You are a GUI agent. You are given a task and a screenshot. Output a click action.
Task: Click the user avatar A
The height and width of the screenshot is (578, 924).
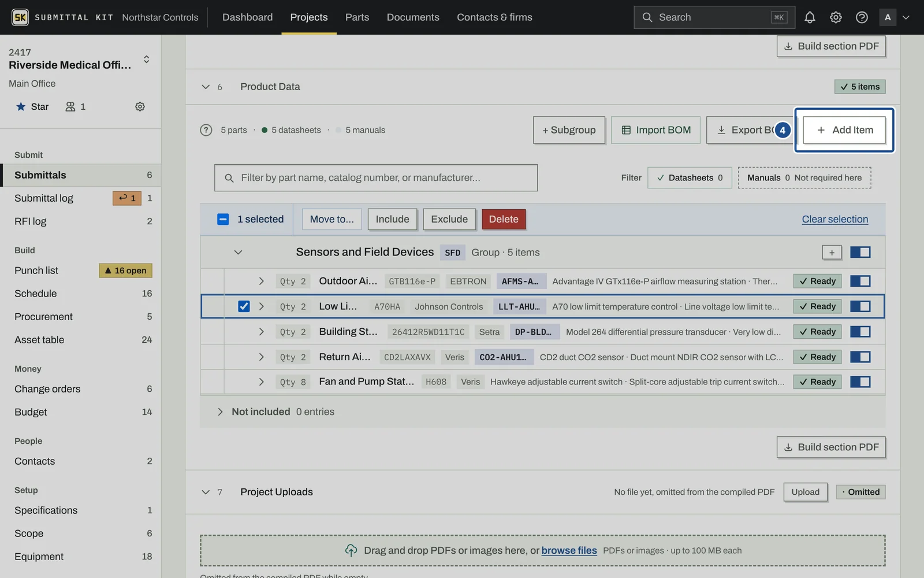click(888, 17)
